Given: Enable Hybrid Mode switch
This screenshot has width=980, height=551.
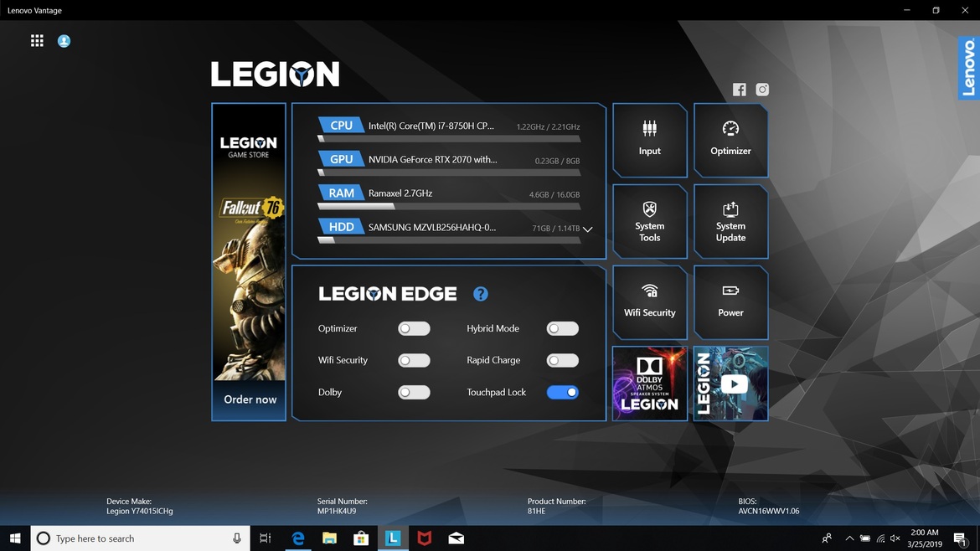Looking at the screenshot, I should coord(563,328).
